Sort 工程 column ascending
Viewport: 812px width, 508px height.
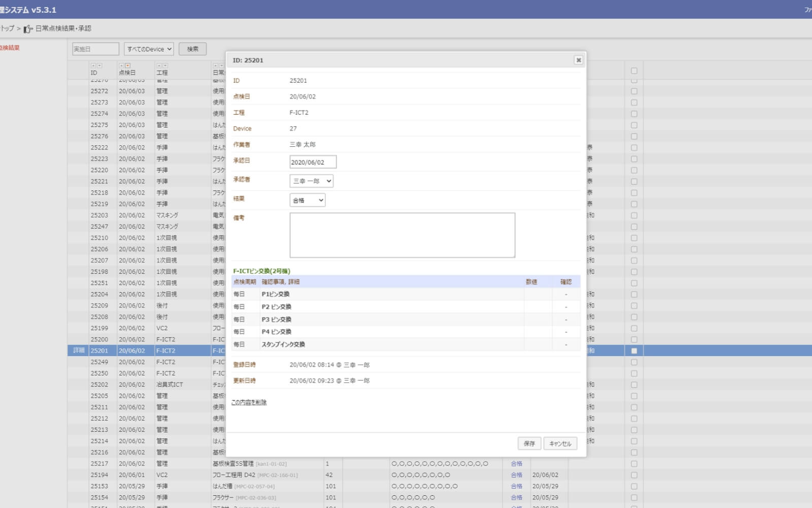pyautogui.click(x=159, y=66)
